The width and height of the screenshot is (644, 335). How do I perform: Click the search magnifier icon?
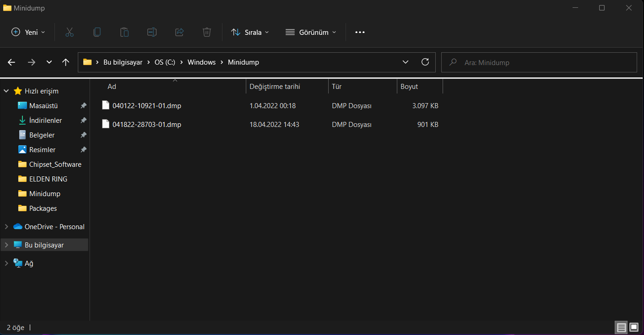click(453, 62)
